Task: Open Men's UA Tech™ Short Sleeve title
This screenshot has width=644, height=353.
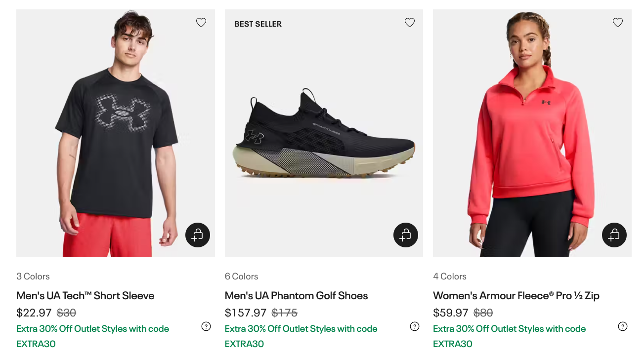Action: pyautogui.click(x=86, y=296)
